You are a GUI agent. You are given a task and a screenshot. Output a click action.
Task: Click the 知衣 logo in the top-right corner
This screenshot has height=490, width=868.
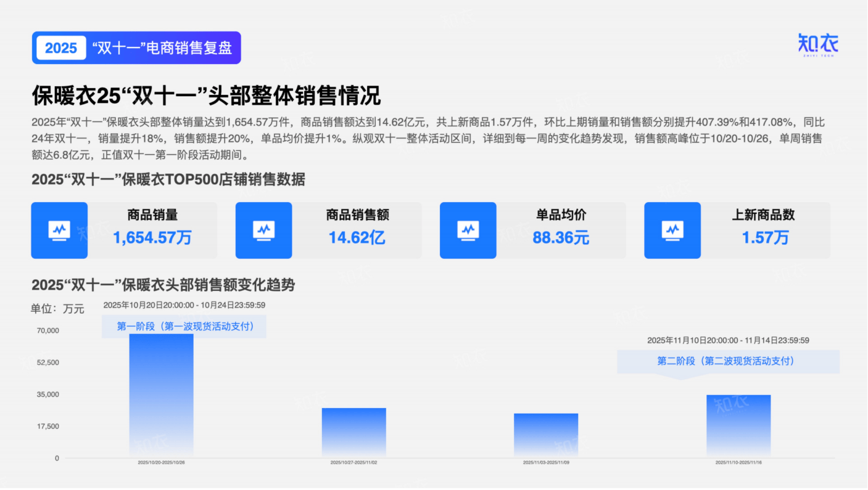pos(818,44)
